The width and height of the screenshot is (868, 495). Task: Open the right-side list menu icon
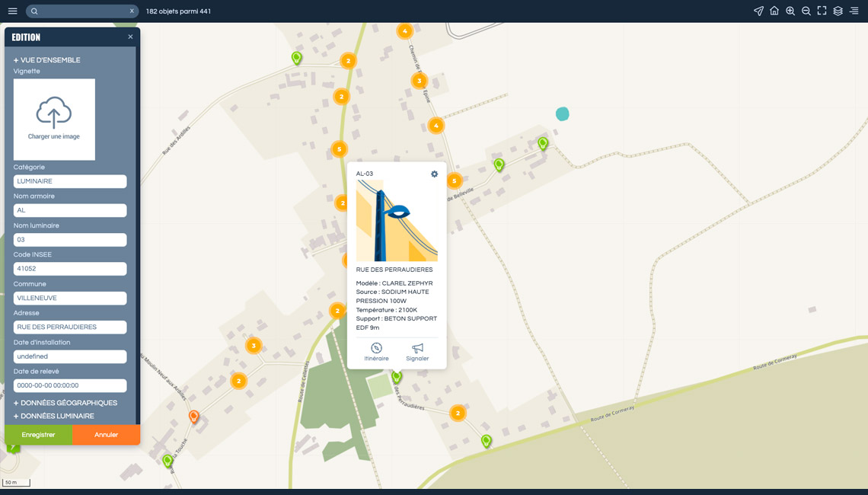click(x=854, y=11)
